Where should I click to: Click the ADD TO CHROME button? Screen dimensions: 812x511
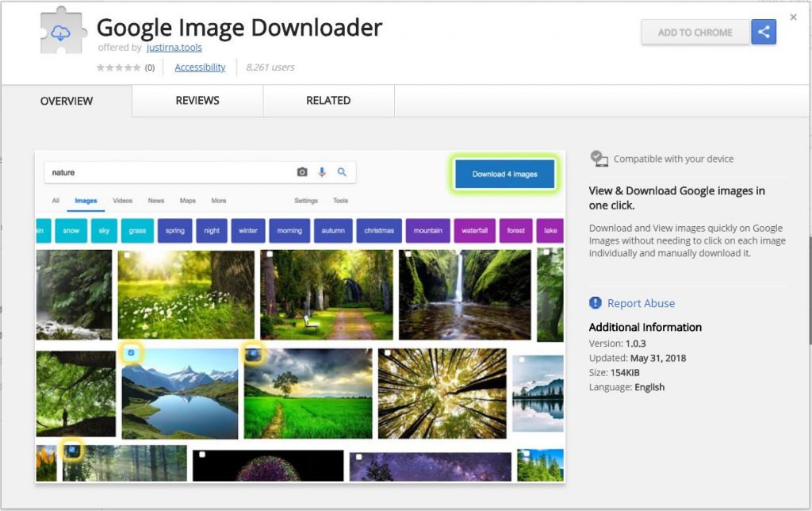click(x=695, y=33)
